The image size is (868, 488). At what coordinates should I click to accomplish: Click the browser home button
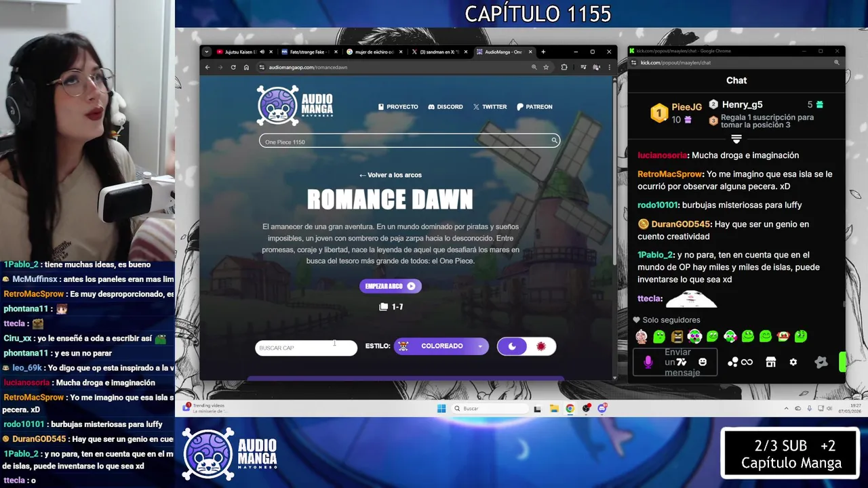(246, 67)
